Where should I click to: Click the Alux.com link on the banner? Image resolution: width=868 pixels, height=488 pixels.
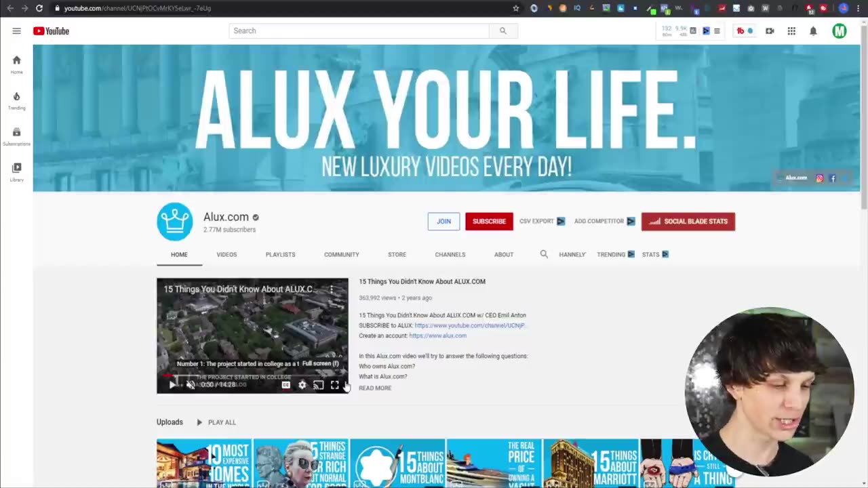(796, 178)
